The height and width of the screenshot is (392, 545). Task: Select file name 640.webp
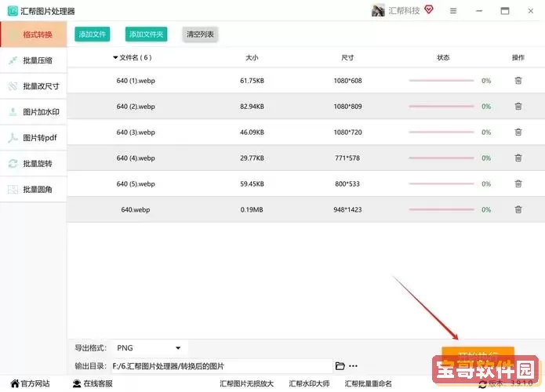coord(136,209)
